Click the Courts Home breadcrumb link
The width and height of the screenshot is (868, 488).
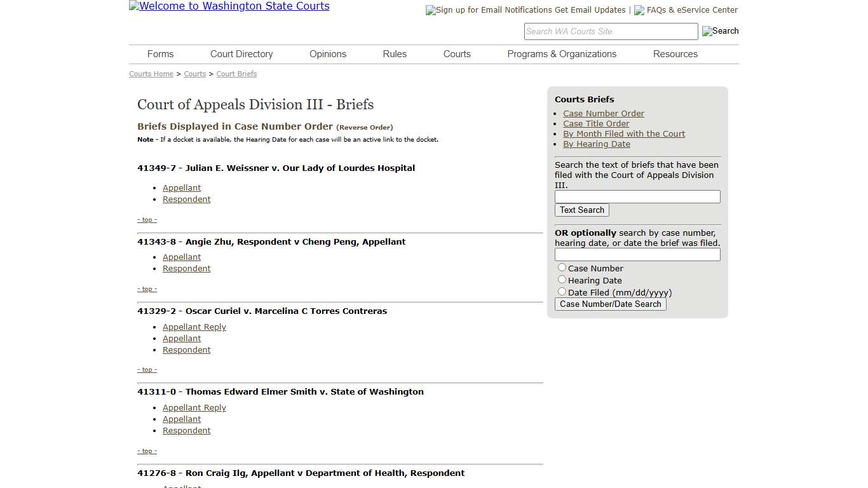(x=151, y=74)
